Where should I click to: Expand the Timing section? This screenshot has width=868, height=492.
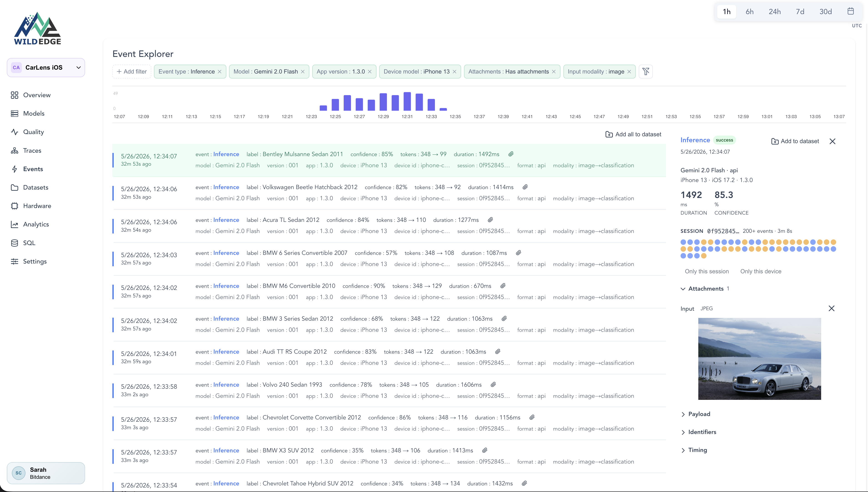tap(694, 450)
